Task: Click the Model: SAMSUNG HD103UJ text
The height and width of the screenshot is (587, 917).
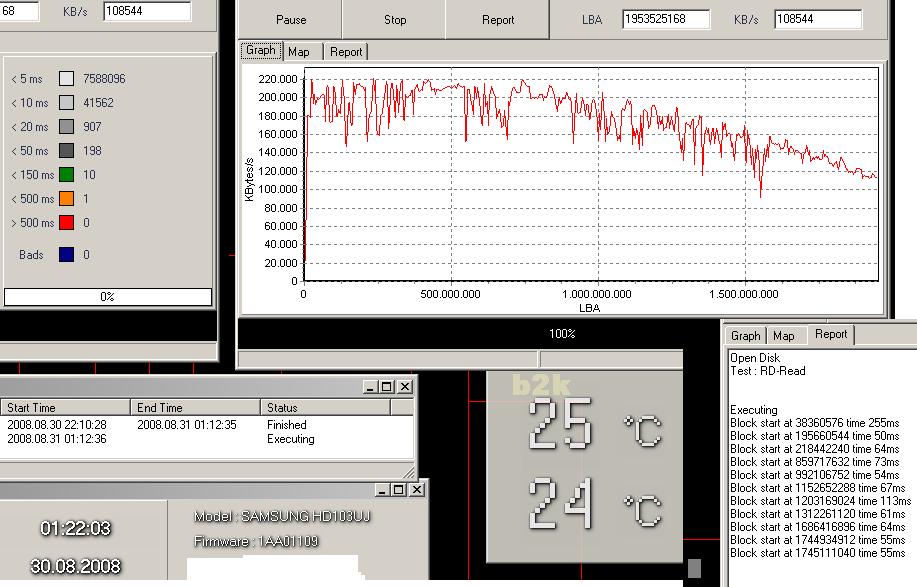Action: [282, 516]
